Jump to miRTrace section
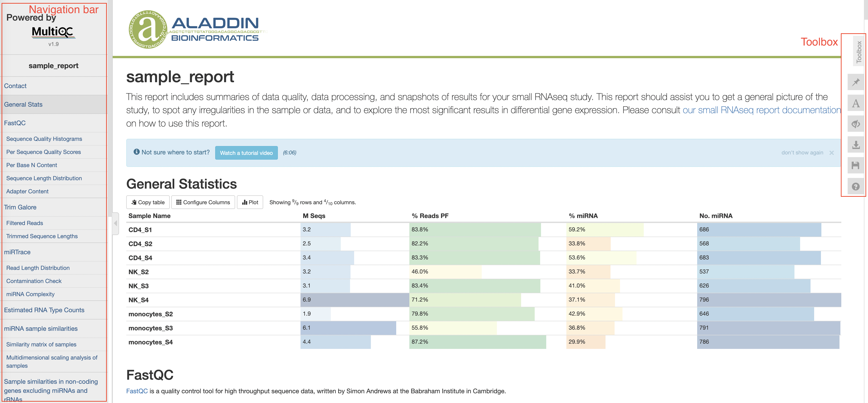Image resolution: width=868 pixels, height=403 pixels. (17, 252)
